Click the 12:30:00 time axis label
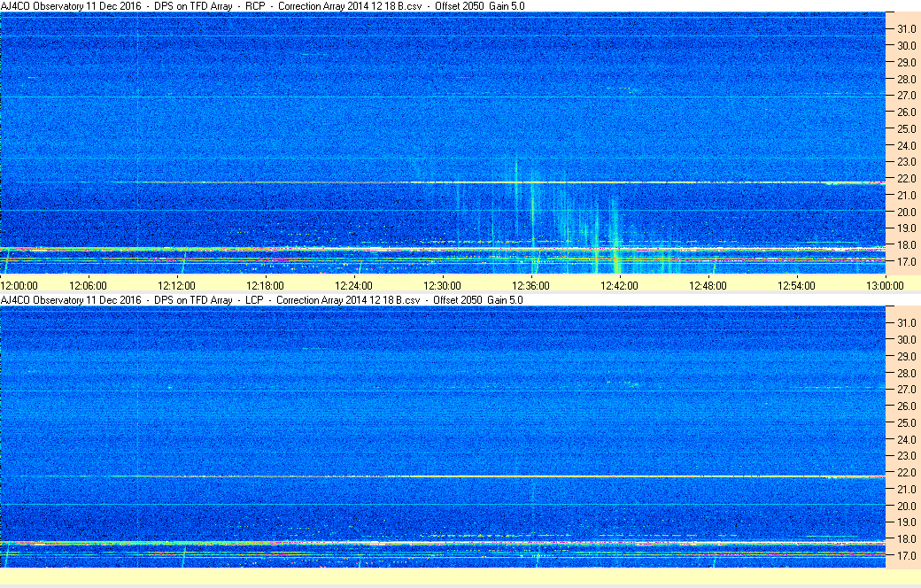921x588 pixels. coord(442,285)
